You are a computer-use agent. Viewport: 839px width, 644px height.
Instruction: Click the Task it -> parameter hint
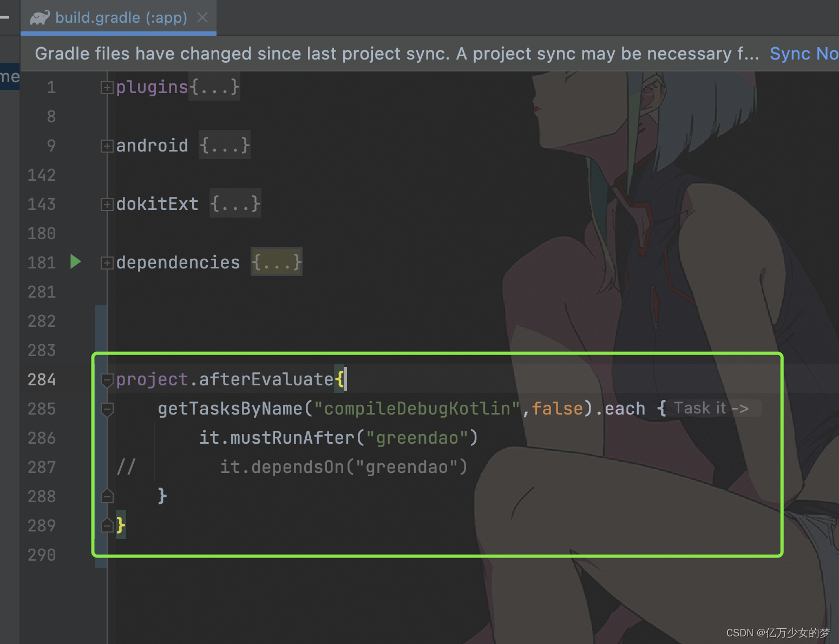[711, 408]
